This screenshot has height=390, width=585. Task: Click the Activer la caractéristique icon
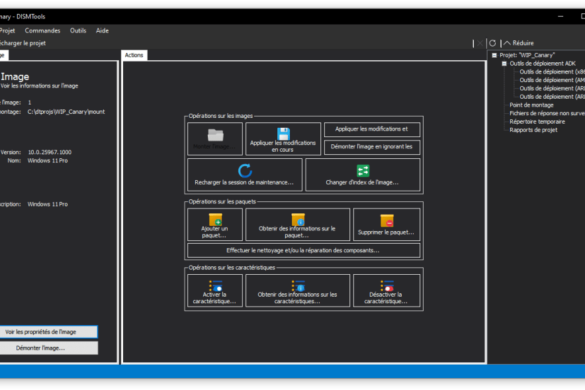coord(215,286)
